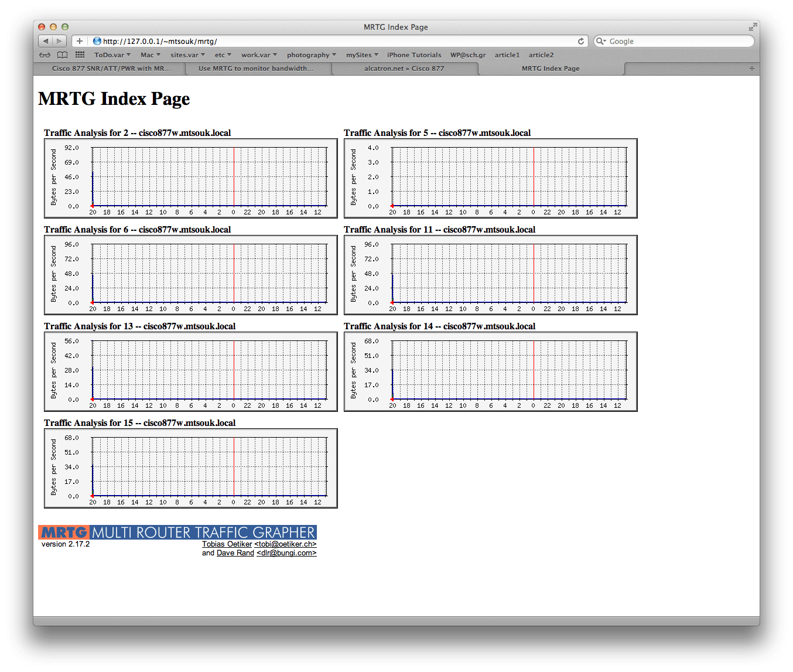Follow the Tobias Oetiker link
The image size is (793, 672).
pos(227,544)
